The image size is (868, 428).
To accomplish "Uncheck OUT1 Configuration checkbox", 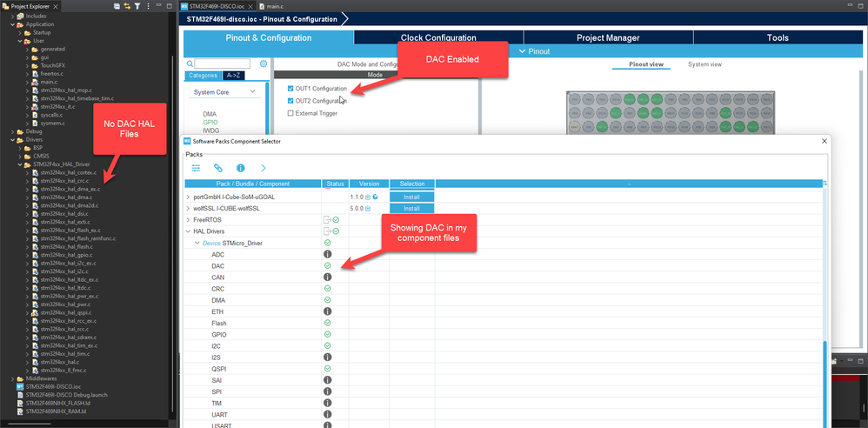I will point(290,89).
